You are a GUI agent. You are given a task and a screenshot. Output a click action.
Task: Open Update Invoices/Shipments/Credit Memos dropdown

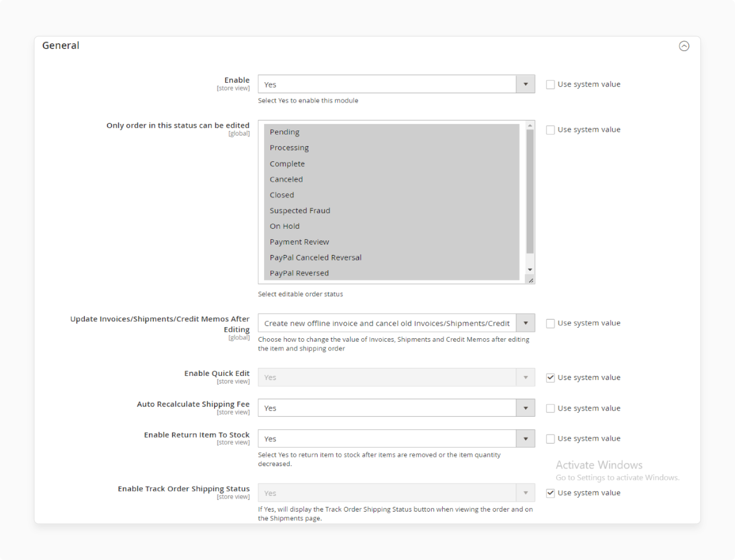(x=396, y=323)
